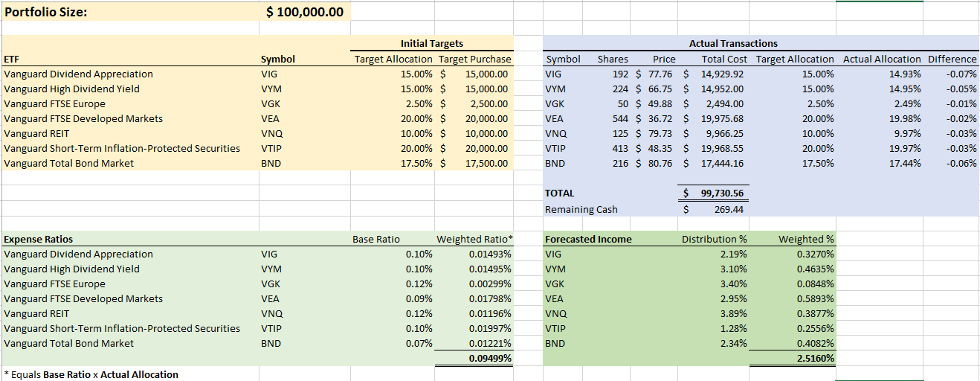Viewport: 980px width, 381px height.
Task: Click the 'Weighted Ratio*' column header
Action: tap(474, 239)
